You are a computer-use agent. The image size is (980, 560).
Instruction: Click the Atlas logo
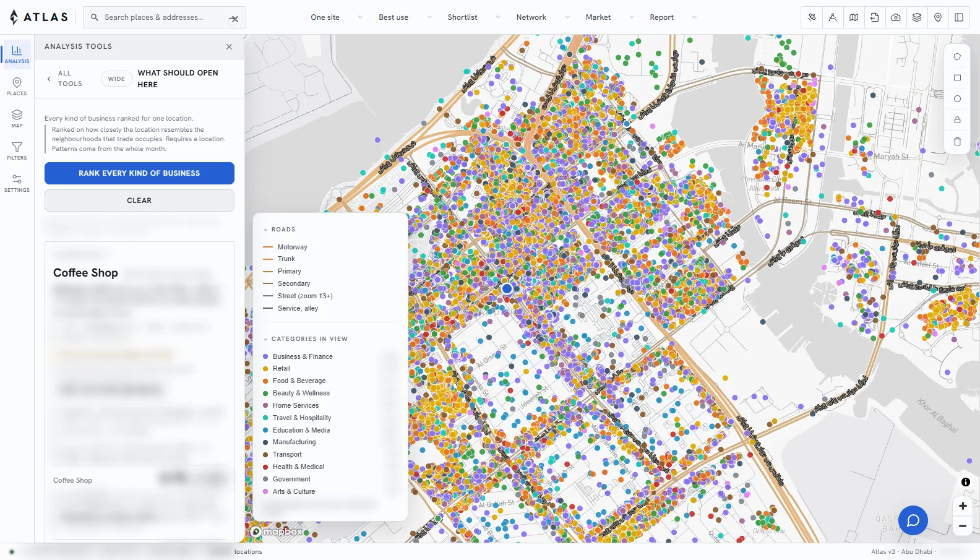[x=38, y=17]
